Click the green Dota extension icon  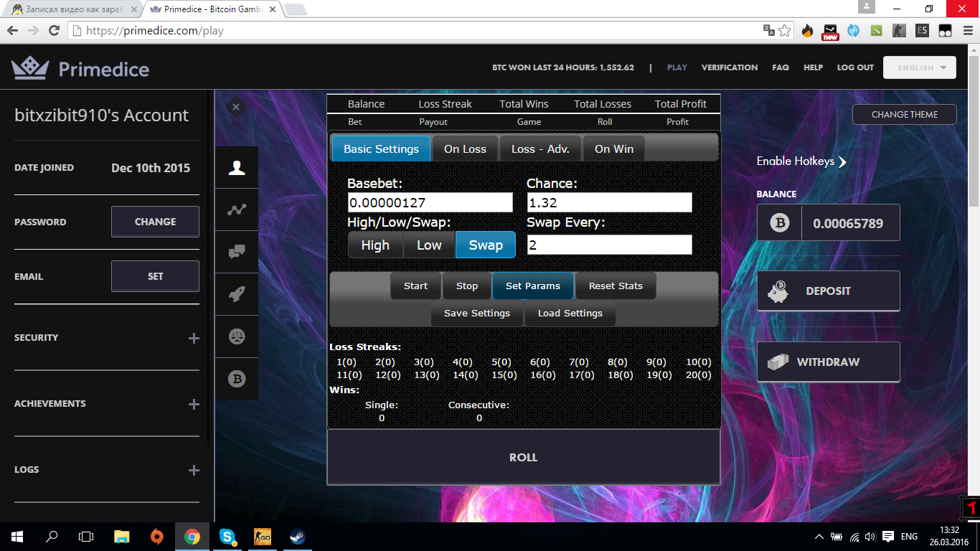coord(877,31)
